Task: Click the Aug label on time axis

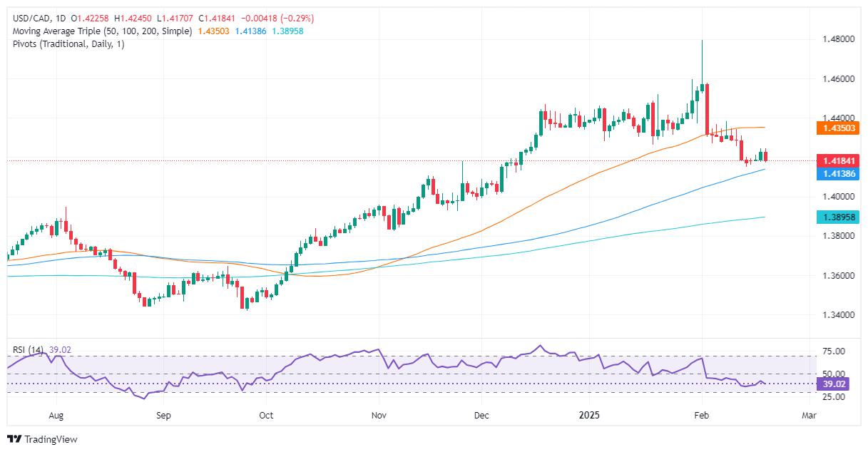Action: (x=57, y=414)
